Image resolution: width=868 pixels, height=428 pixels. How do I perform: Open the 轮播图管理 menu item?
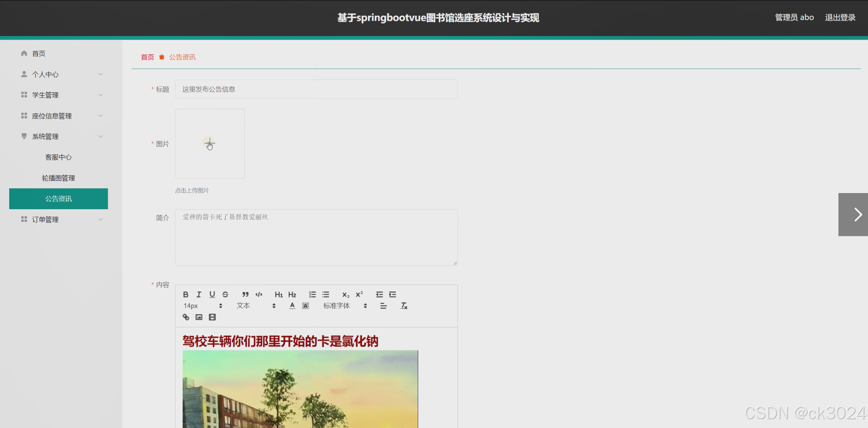click(58, 178)
